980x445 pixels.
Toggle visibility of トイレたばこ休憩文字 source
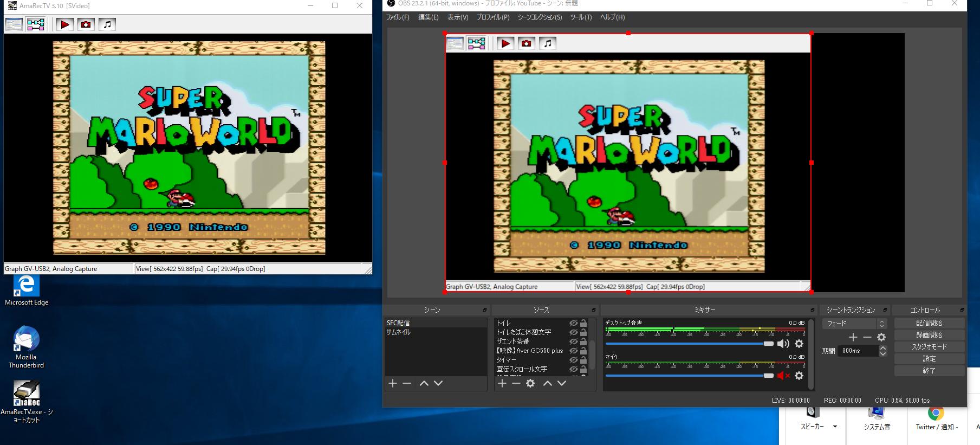[573, 332]
